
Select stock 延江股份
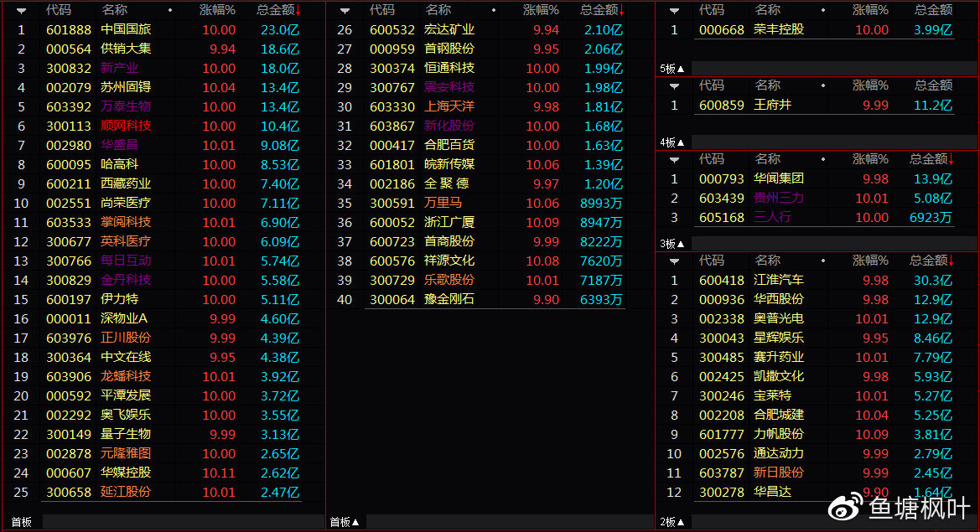127,492
